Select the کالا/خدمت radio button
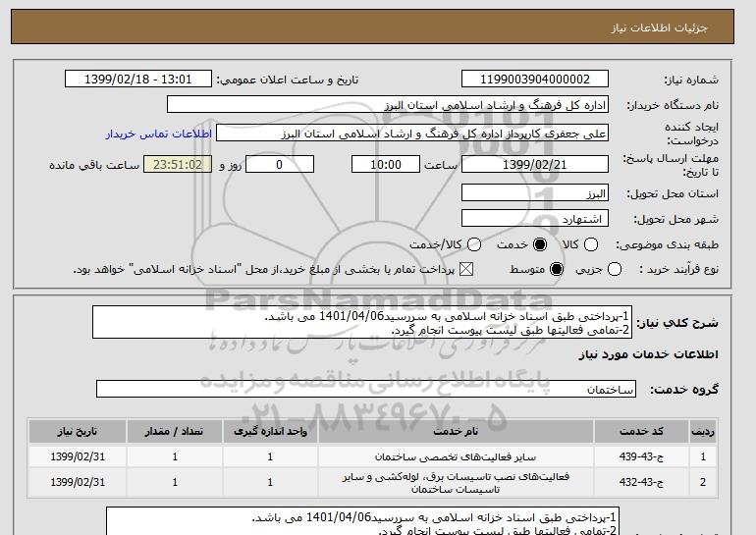Image resolution: width=756 pixels, height=535 pixels. [x=474, y=244]
